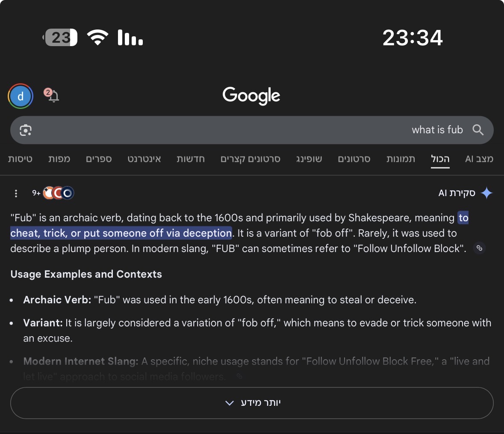The image size is (504, 434).
Task: Click the 'סקירת AI' overview label
Action: click(x=457, y=193)
